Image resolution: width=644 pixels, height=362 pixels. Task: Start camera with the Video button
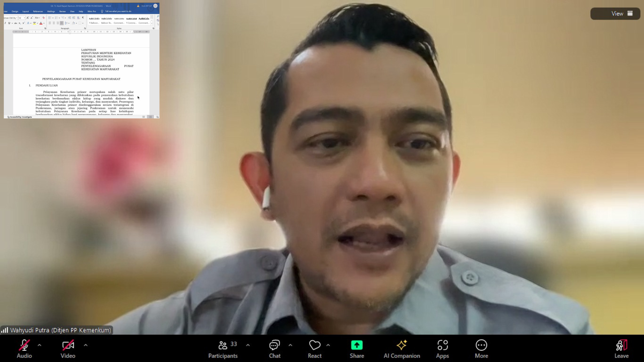(x=68, y=349)
